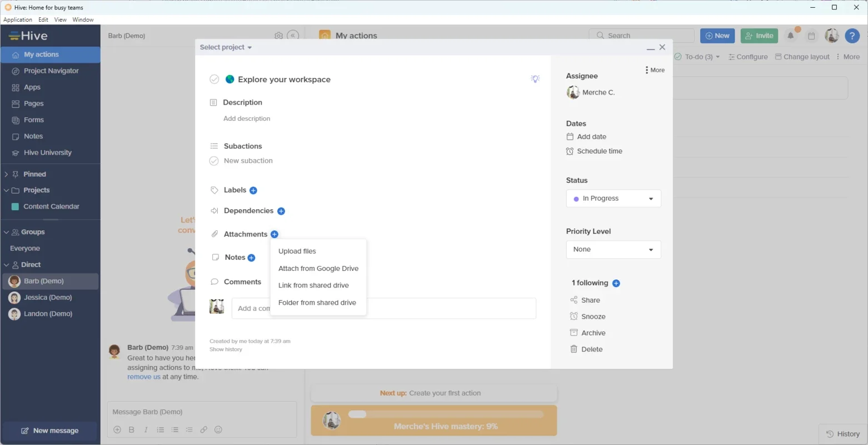Click Content Calendar color square
The image size is (868, 445).
click(15, 206)
